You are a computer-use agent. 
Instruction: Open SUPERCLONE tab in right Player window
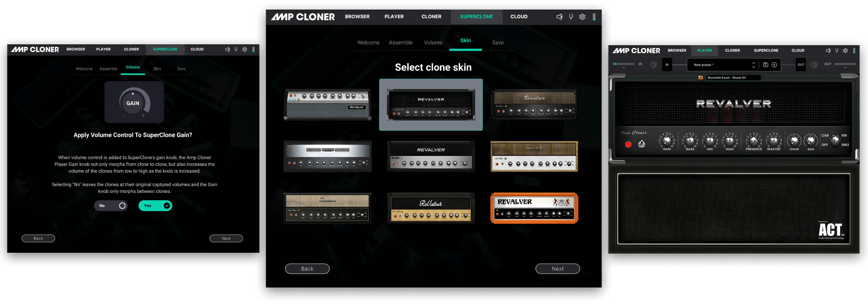point(766,50)
